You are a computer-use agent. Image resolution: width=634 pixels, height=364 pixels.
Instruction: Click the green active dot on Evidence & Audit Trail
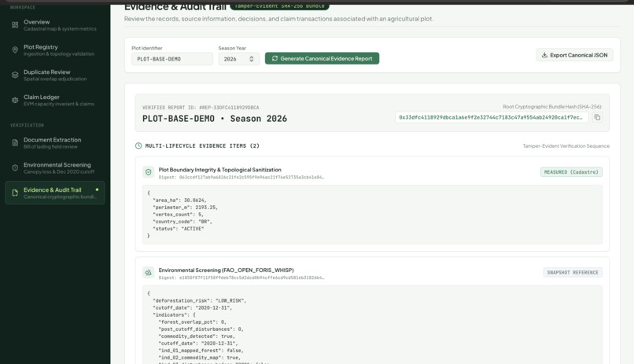point(97,190)
